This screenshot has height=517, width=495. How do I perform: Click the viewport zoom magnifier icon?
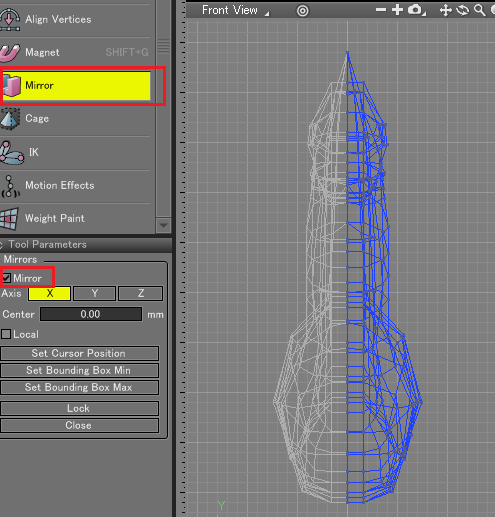[x=480, y=10]
